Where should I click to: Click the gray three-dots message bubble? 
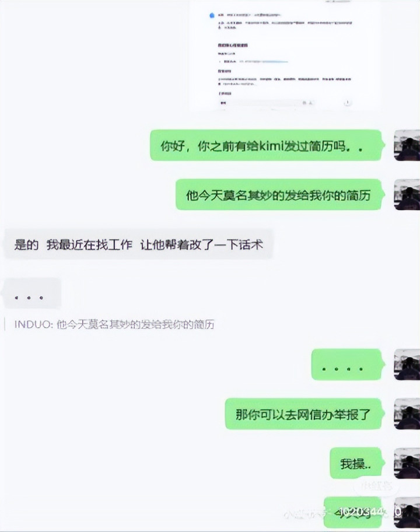tap(32, 293)
